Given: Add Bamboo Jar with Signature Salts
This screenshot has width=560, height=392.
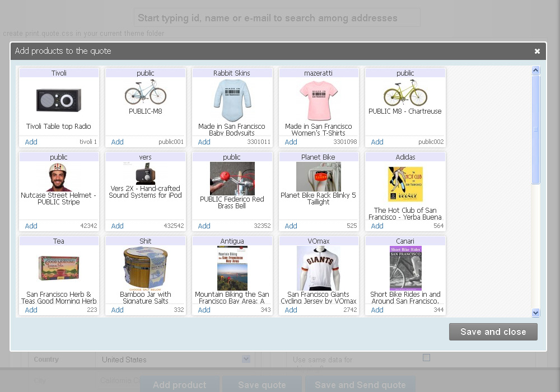Looking at the screenshot, I should point(117,310).
